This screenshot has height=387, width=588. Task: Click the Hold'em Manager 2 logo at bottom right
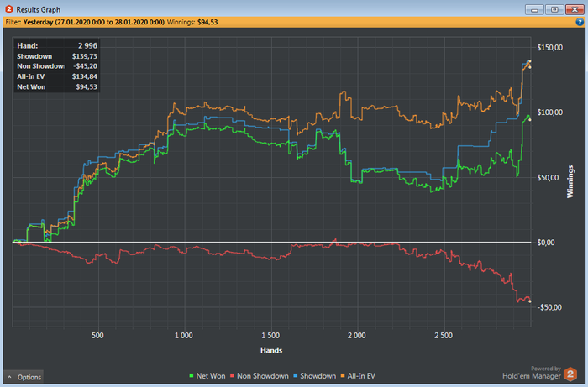[x=570, y=374]
